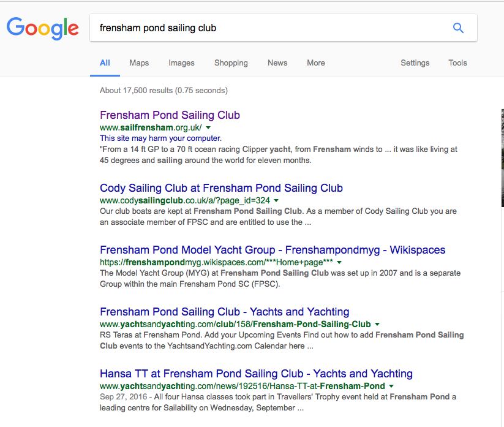
Task: Click the partially visible image at right edge
Action: coord(502,158)
